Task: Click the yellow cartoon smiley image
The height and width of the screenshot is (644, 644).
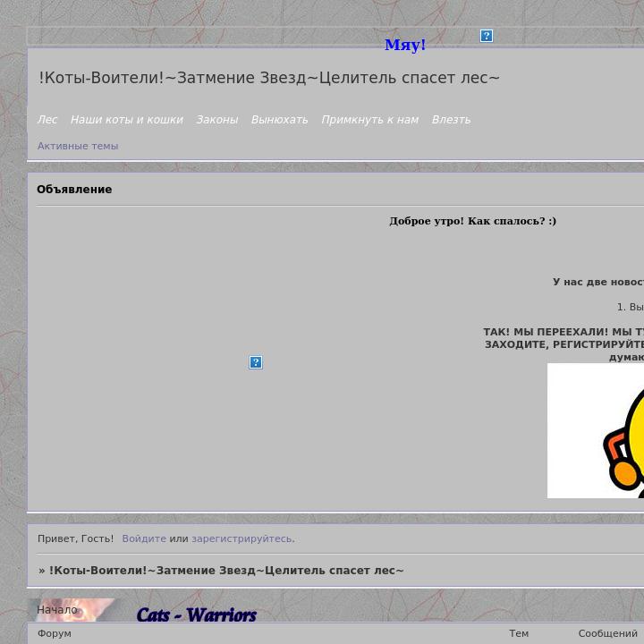Action: pyautogui.click(x=596, y=430)
